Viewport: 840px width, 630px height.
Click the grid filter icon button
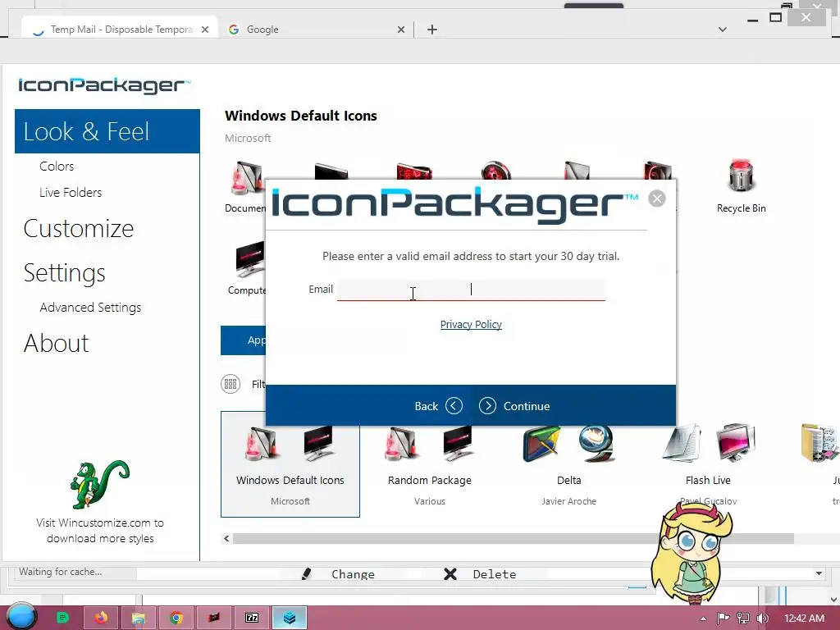231,384
